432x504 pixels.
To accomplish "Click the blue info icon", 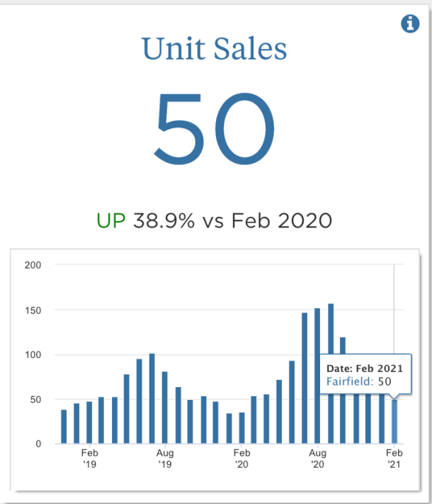I will (410, 24).
